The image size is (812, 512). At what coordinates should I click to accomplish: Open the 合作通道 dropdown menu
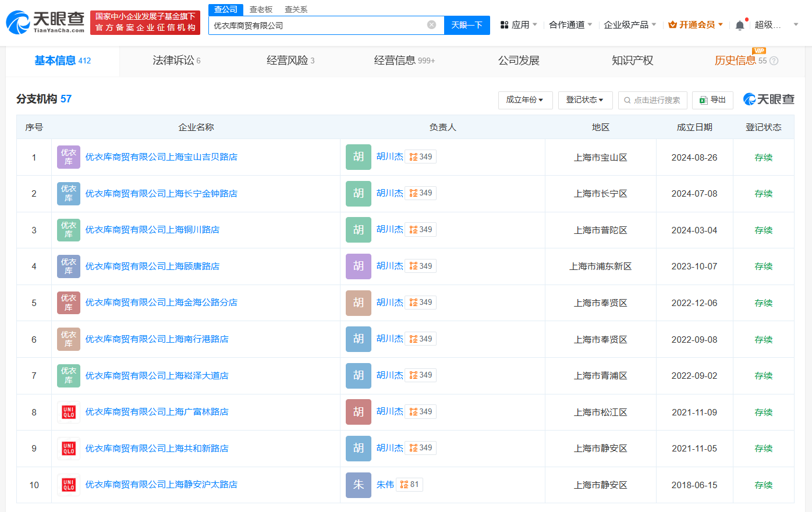pyautogui.click(x=570, y=25)
